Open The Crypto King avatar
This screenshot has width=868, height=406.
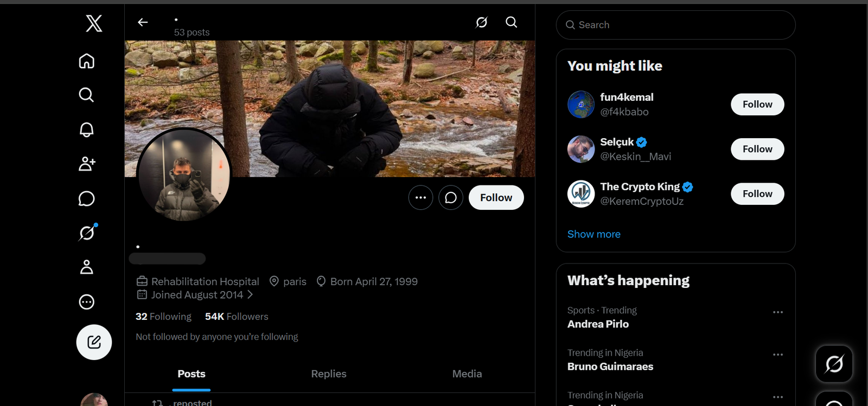coord(581,194)
